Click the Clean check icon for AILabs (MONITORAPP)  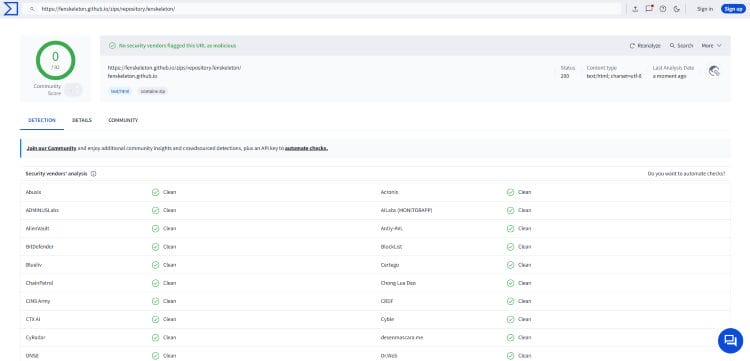coord(510,210)
